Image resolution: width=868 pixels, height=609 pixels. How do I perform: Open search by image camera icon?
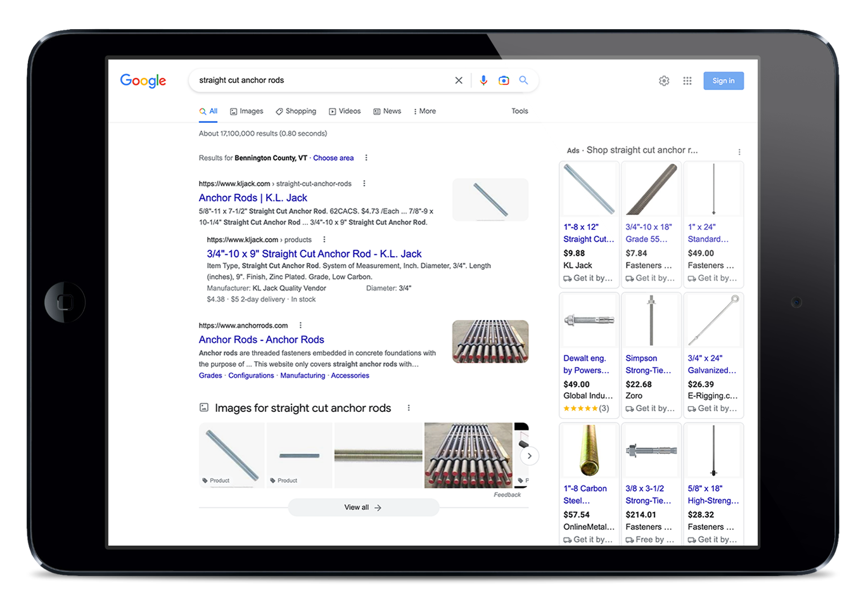pos(504,80)
